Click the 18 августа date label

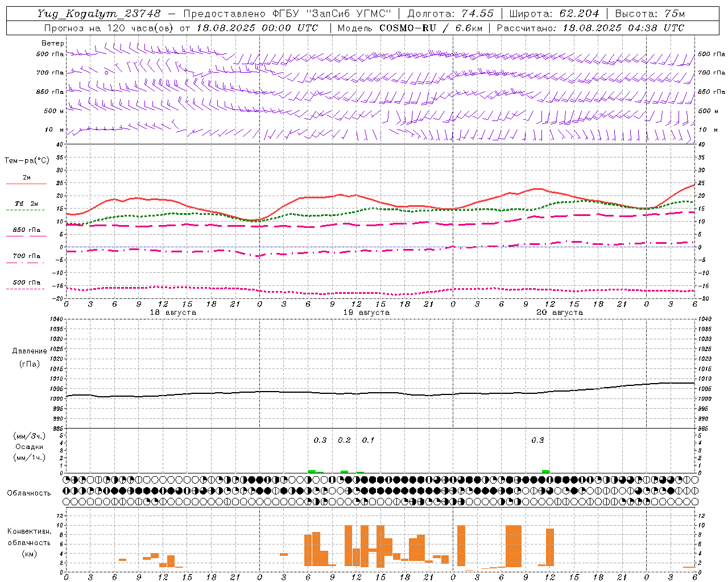click(x=173, y=313)
